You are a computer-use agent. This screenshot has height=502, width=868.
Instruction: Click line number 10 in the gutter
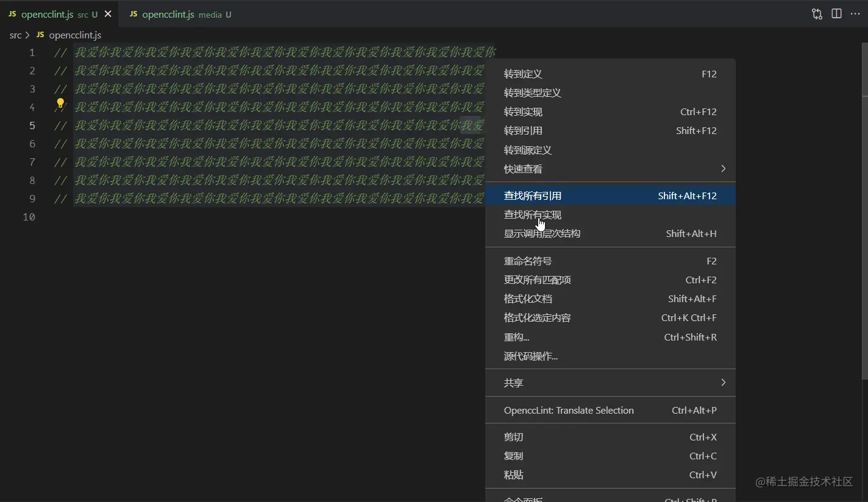pyautogui.click(x=29, y=217)
